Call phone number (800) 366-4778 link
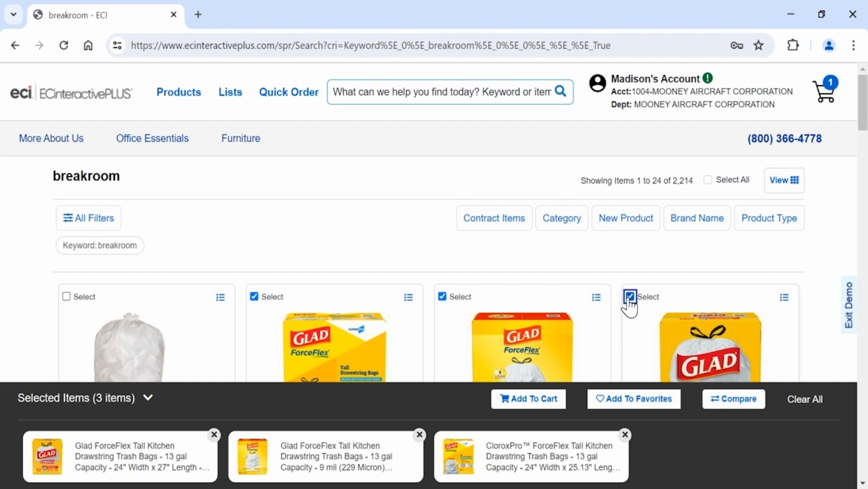 (784, 138)
